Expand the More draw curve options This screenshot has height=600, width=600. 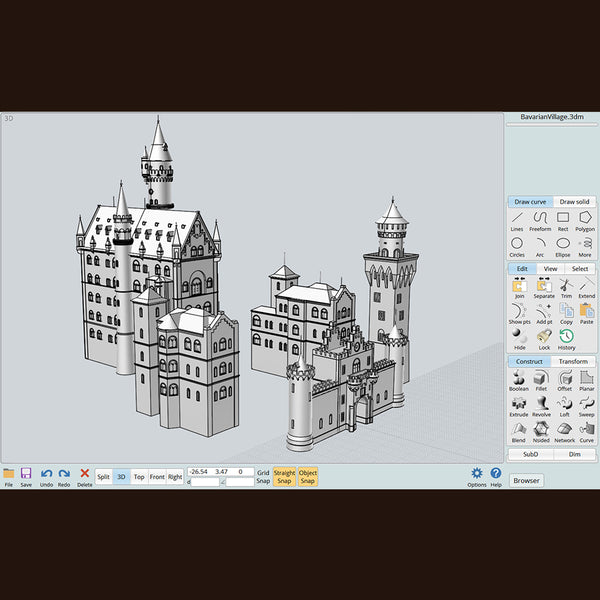point(585,245)
